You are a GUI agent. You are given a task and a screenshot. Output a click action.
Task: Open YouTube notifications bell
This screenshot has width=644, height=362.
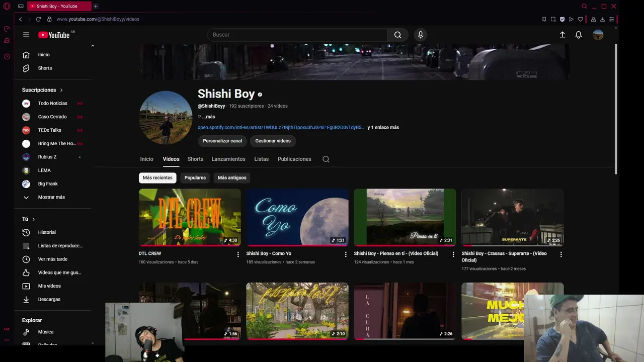tap(579, 35)
